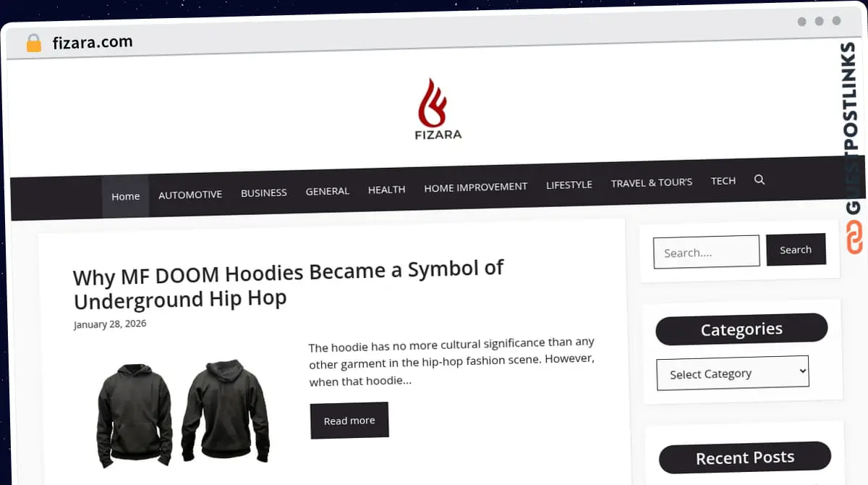Viewport: 868px width, 485px height.
Task: Click the fizara.com address text
Action: coord(93,43)
